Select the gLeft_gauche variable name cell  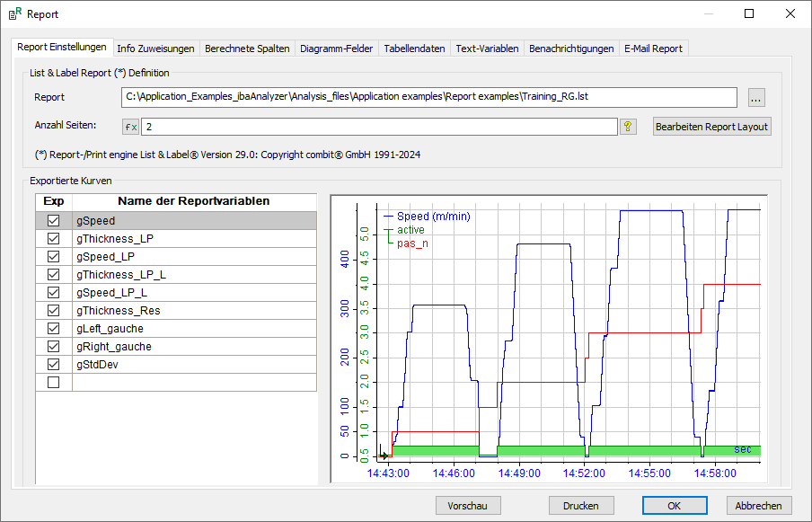[x=194, y=328]
